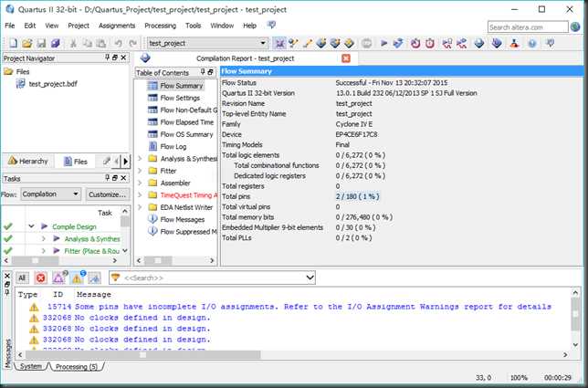Click the Stop Processing toolbar icon
The height and width of the screenshot is (388, 588).
pos(367,43)
